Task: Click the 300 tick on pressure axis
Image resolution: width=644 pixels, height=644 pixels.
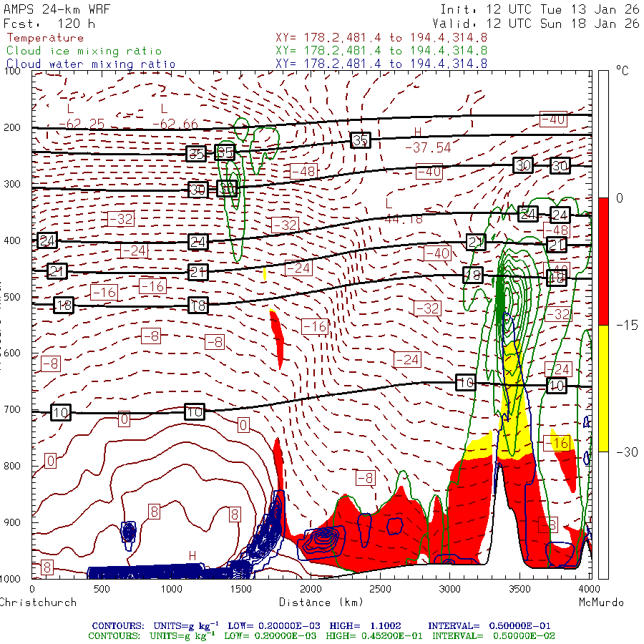Action: coord(12,184)
